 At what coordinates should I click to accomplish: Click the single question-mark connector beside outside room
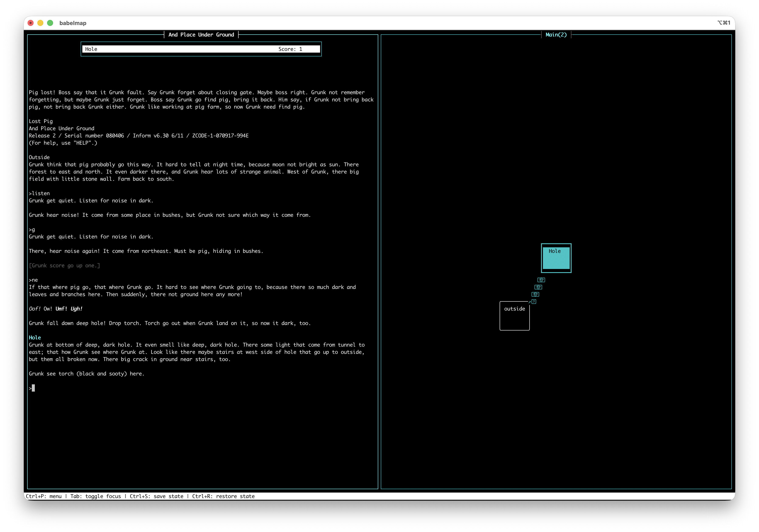point(534,302)
